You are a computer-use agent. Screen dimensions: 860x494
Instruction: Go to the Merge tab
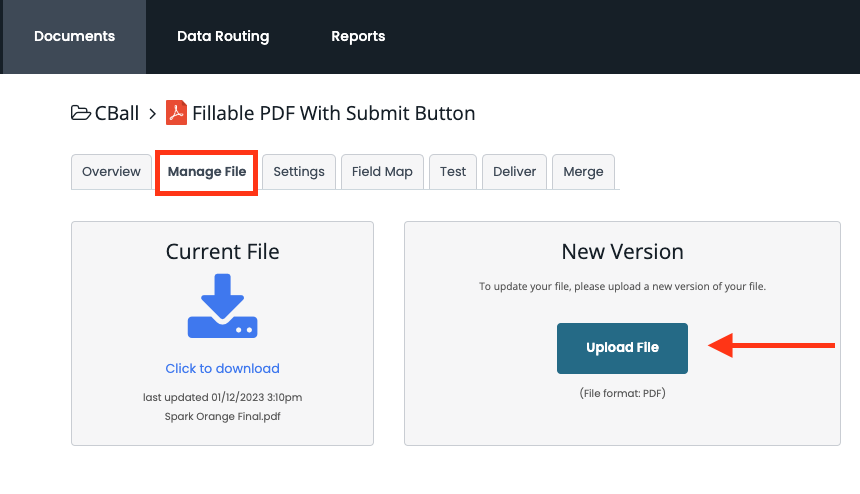tap(583, 171)
